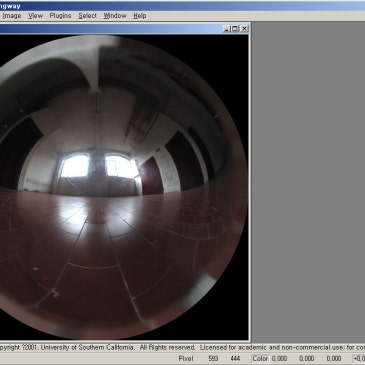Click the copyright text in status bar
Screen dimensions: 365x365
(182, 347)
